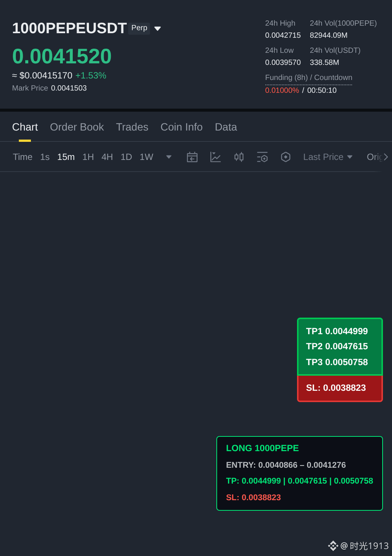The width and height of the screenshot is (392, 556).
Task: Click the 0.0041520 last price value
Action: coord(62,56)
